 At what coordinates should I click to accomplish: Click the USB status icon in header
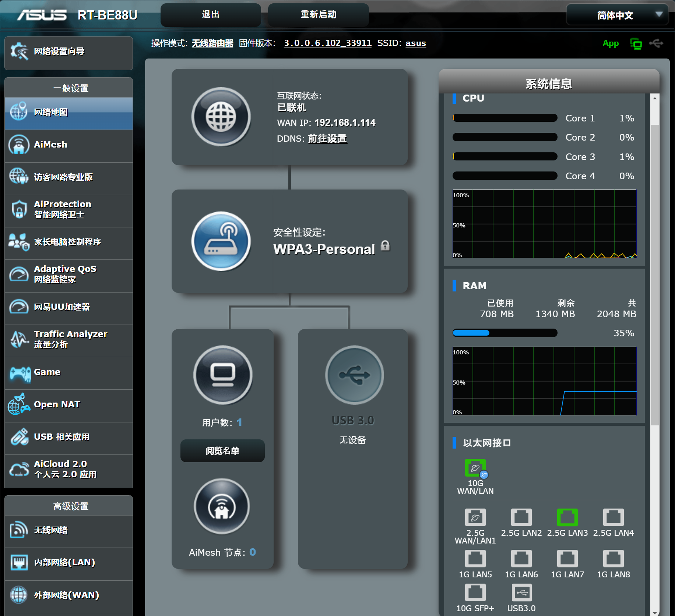(656, 43)
